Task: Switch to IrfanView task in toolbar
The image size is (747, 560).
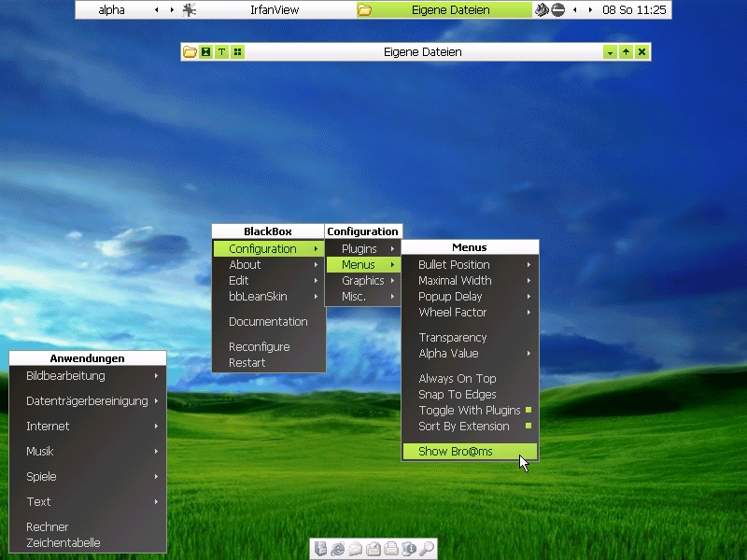Action: [268, 9]
